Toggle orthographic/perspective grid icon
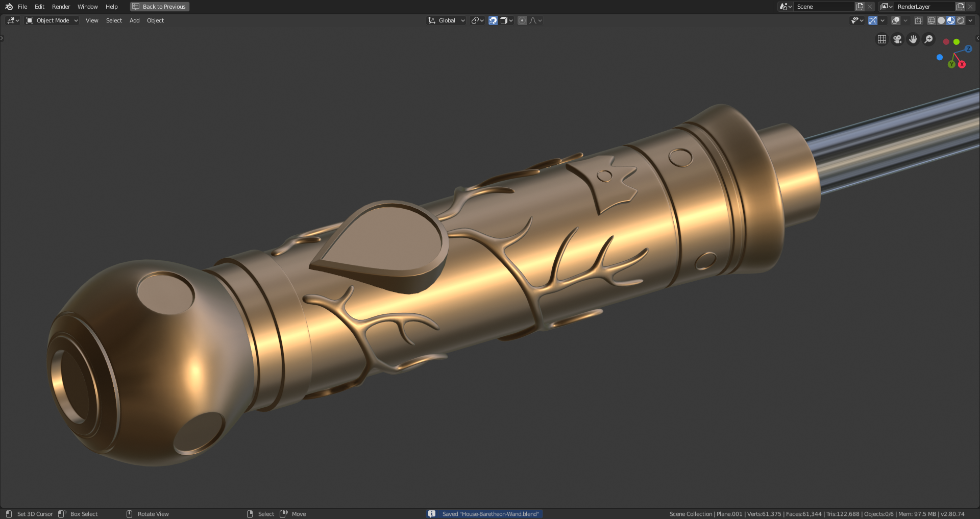Screen dimensions: 980x519 [x=881, y=39]
